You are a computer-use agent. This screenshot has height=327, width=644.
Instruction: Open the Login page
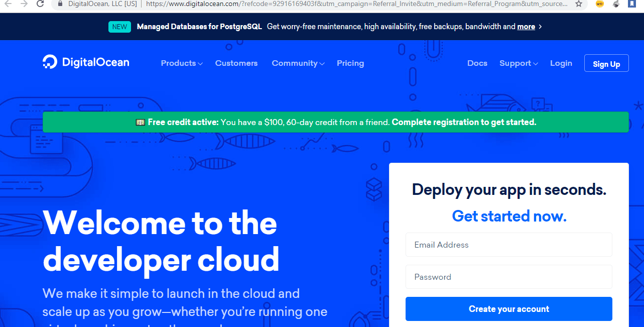[561, 63]
